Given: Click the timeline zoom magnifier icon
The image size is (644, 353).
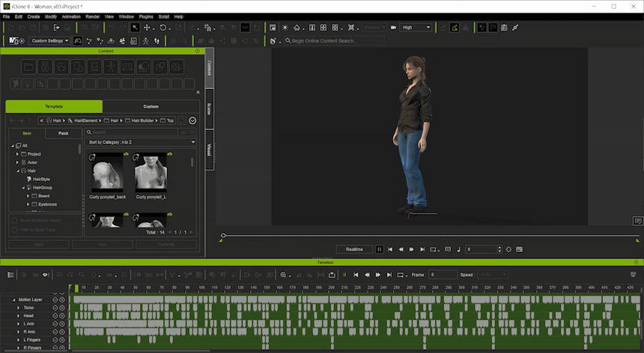Looking at the screenshot, I should (284, 274).
